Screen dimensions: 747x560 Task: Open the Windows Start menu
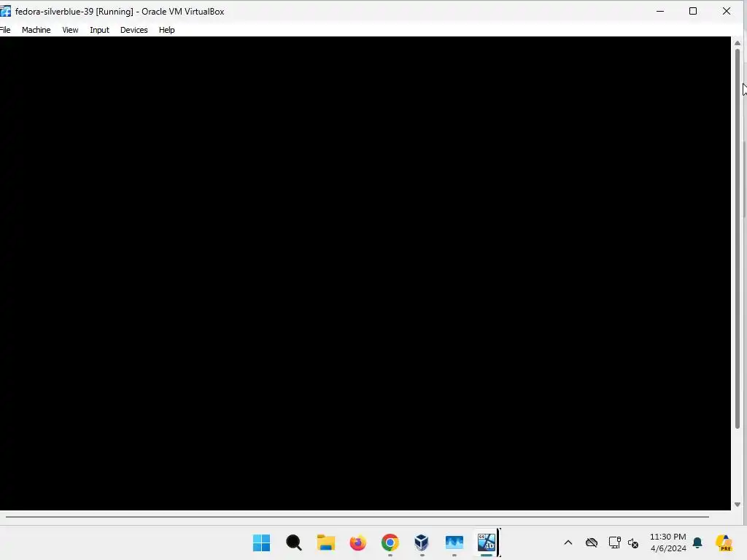coord(262,542)
